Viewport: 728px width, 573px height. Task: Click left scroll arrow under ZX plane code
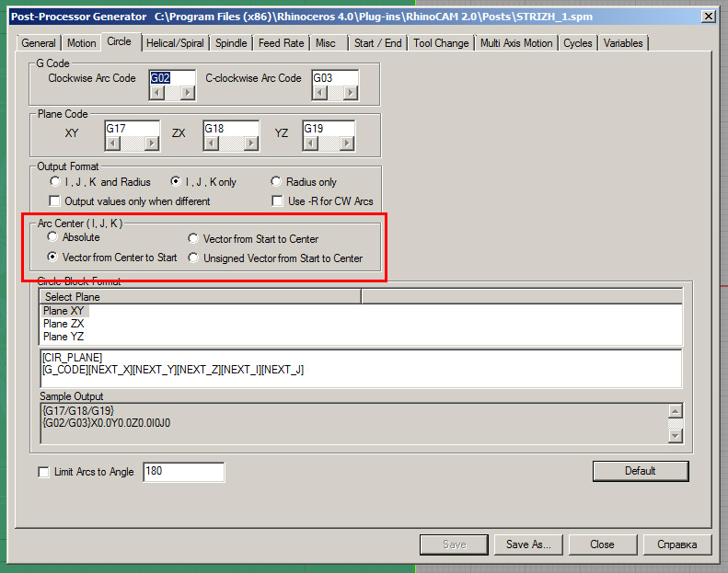tap(211, 143)
